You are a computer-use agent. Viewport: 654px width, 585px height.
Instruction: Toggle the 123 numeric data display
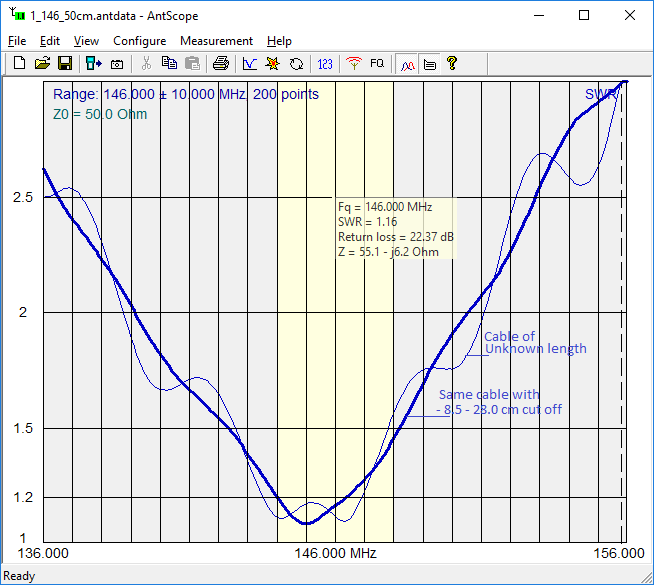325,63
